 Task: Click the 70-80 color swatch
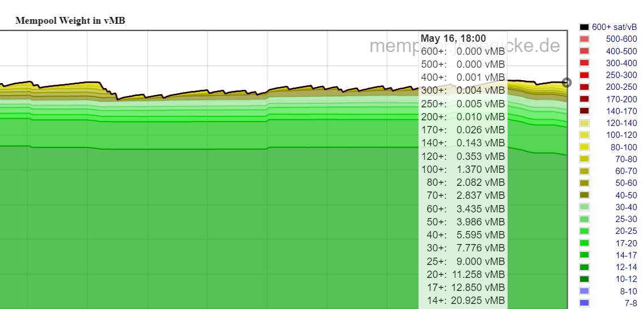(584, 159)
